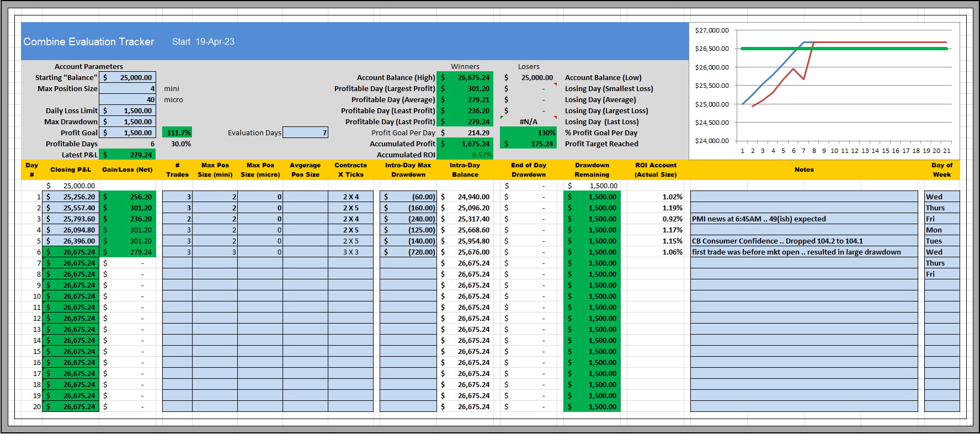Click the PMI news note cell
The height and width of the screenshot is (434, 980).
point(804,219)
